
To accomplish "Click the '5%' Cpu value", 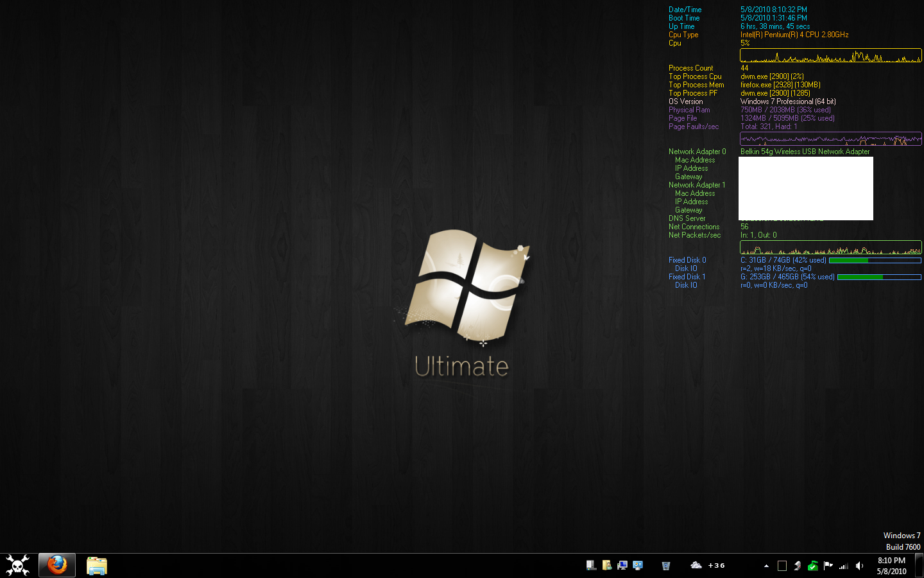I will 745,43.
